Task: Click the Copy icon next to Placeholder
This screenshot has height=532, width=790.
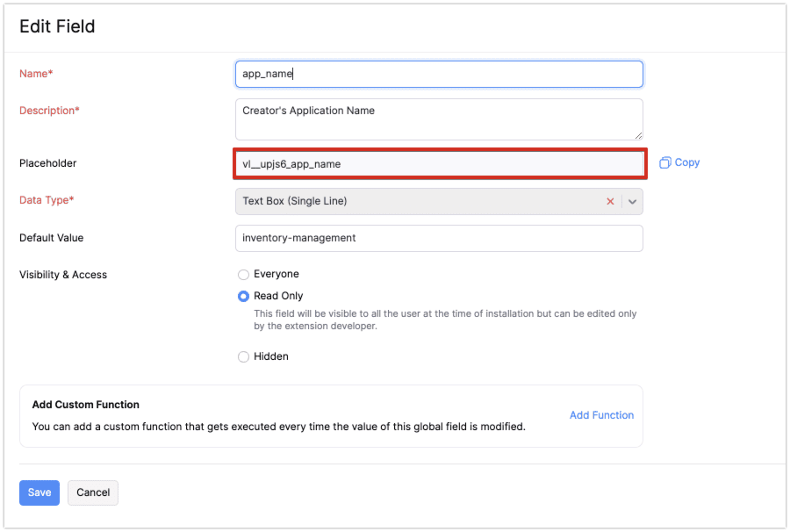Action: tap(665, 162)
